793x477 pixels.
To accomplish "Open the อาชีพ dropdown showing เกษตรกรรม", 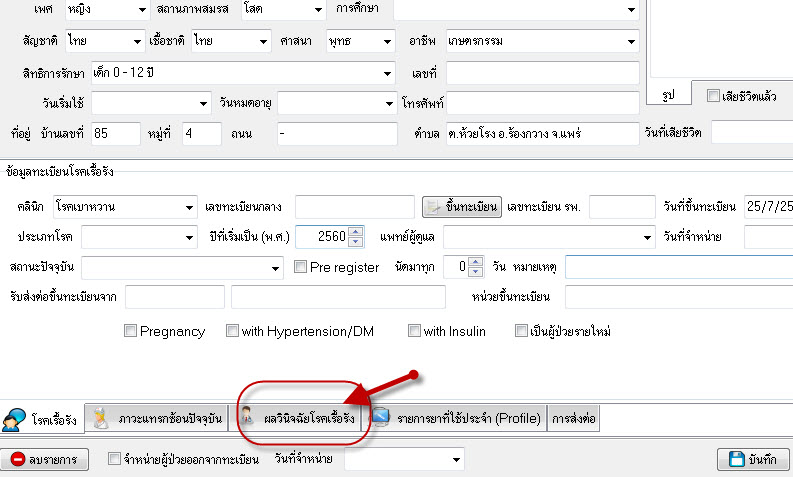I will coord(630,41).
